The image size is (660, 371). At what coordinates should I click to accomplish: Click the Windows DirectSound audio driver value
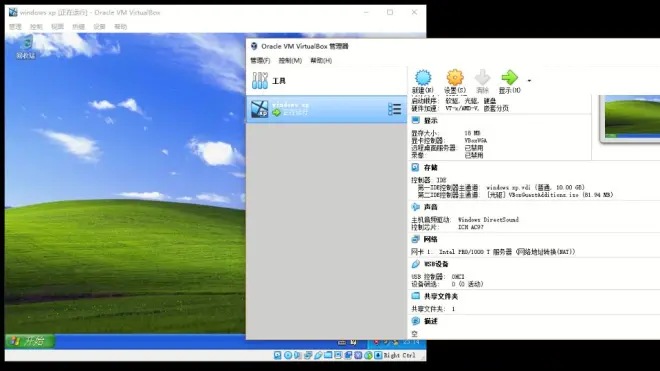(488, 220)
